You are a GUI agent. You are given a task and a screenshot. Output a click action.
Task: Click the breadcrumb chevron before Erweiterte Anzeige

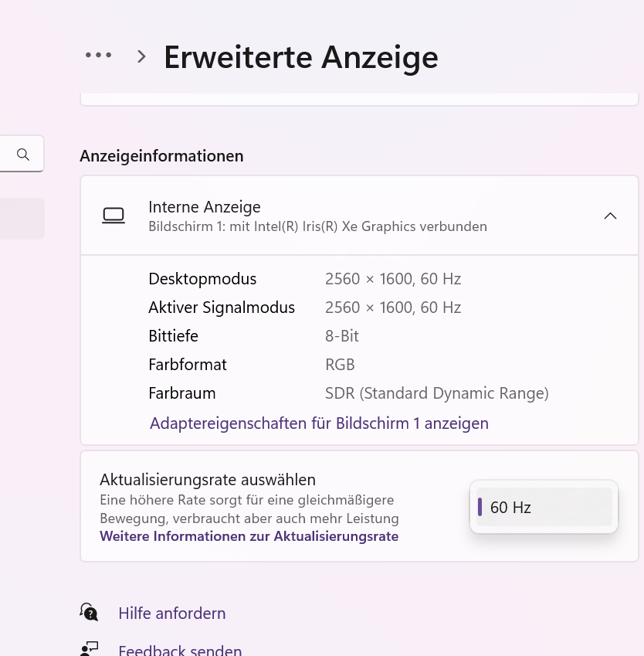[141, 56]
